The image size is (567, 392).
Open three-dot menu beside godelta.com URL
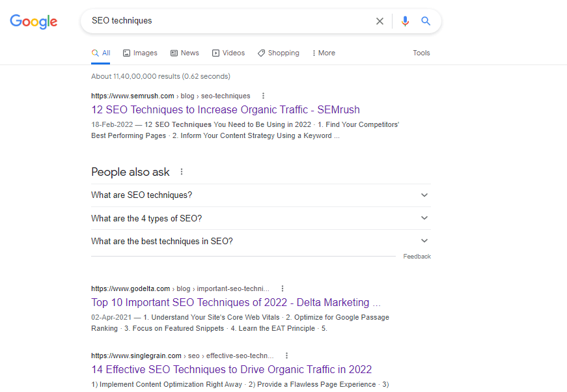[283, 288]
